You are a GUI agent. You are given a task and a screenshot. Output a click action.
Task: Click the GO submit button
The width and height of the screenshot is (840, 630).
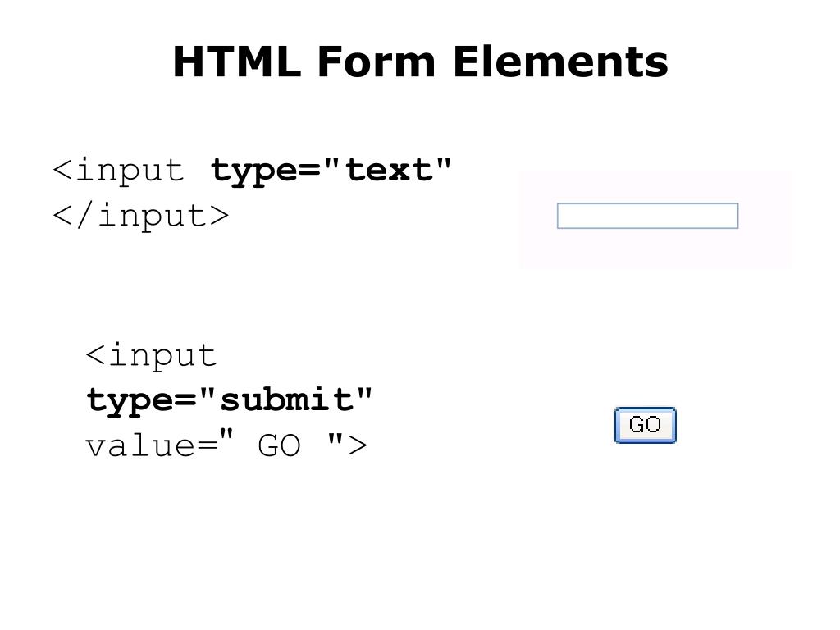(x=645, y=425)
